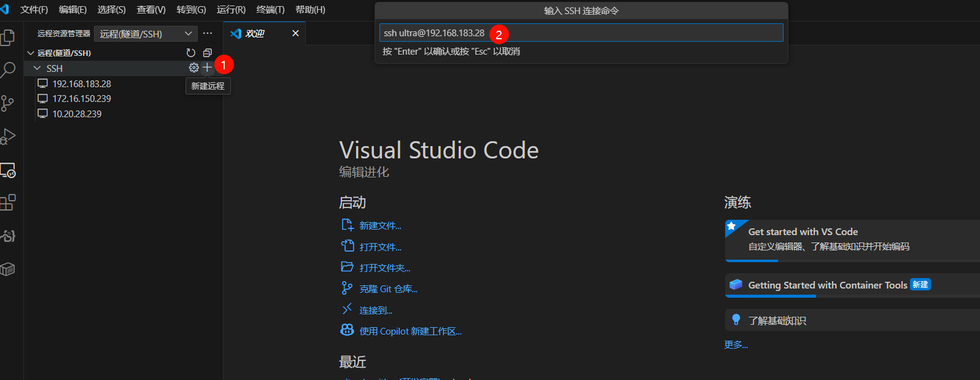Open the 转到(G) menu

pyautogui.click(x=191, y=10)
